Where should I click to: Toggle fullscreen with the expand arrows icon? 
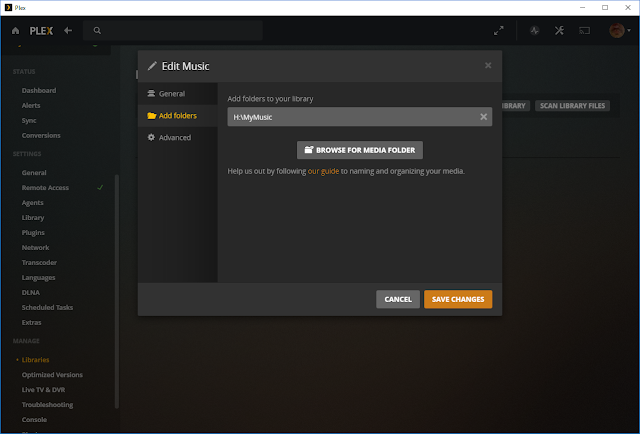[498, 31]
